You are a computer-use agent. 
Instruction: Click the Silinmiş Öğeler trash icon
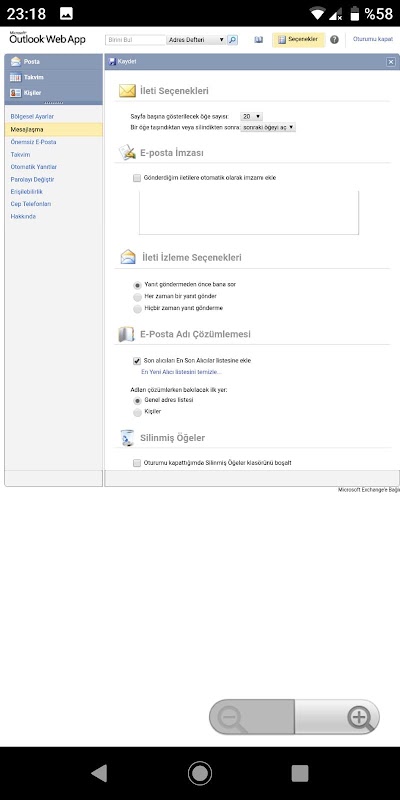click(127, 438)
